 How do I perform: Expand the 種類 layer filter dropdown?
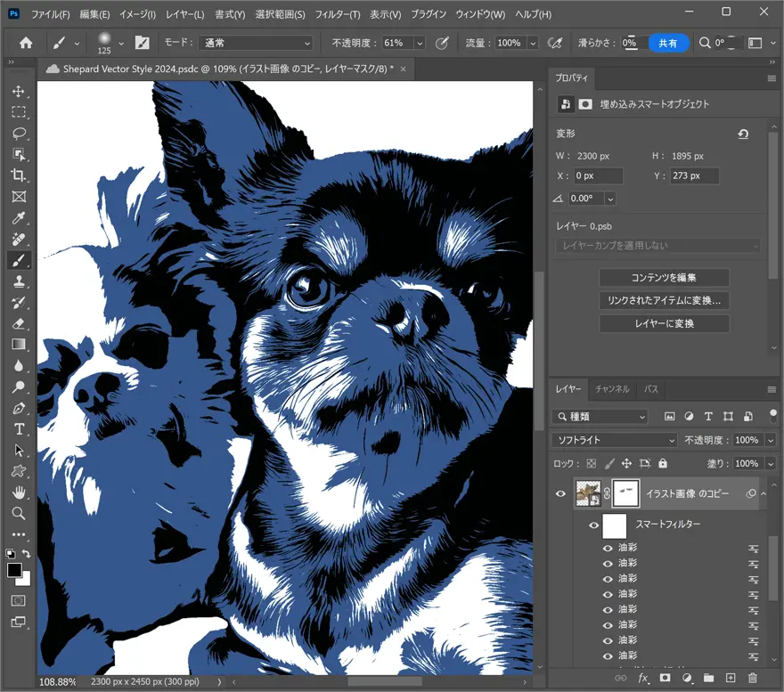[x=600, y=416]
